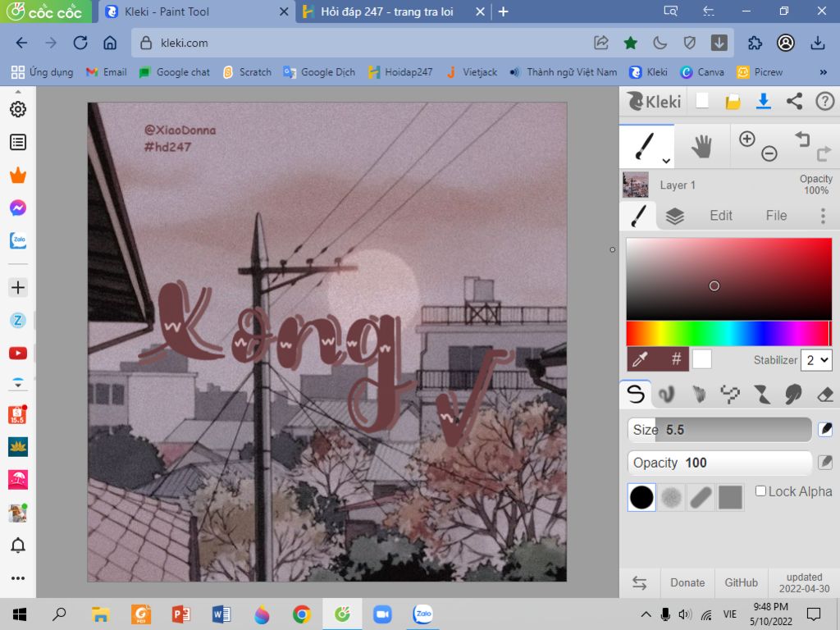Open a new browser tab
The height and width of the screenshot is (630, 840).
click(x=503, y=11)
